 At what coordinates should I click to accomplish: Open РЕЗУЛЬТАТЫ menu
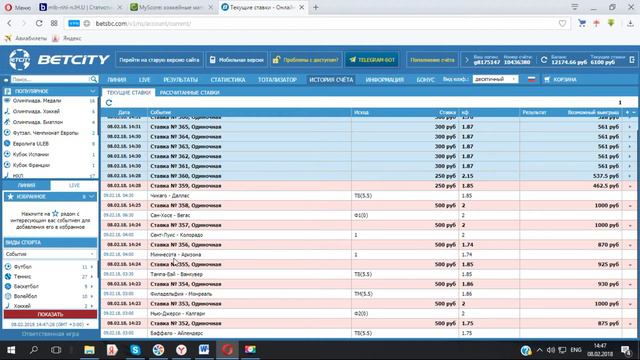tap(180, 80)
